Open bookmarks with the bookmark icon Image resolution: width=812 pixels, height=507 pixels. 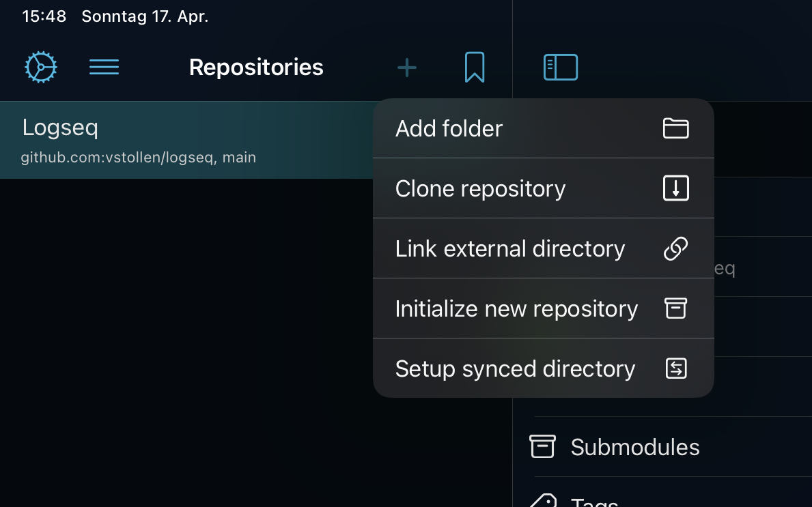click(x=475, y=68)
